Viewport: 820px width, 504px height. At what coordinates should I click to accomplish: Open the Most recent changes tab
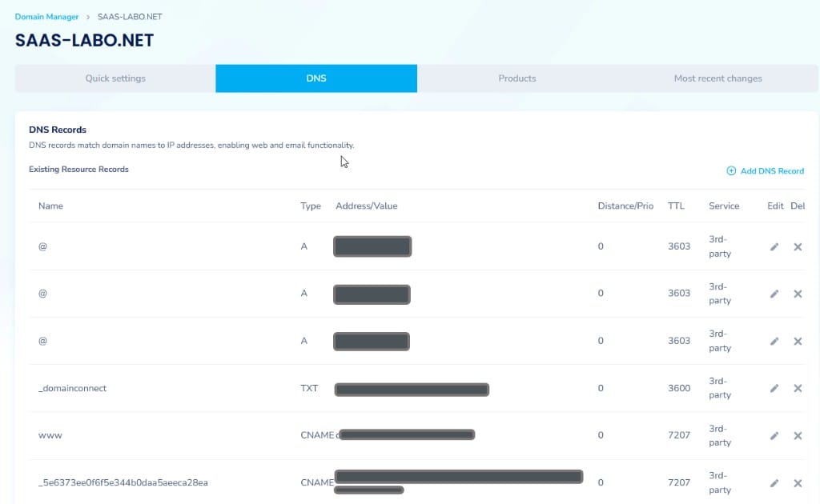tap(717, 78)
